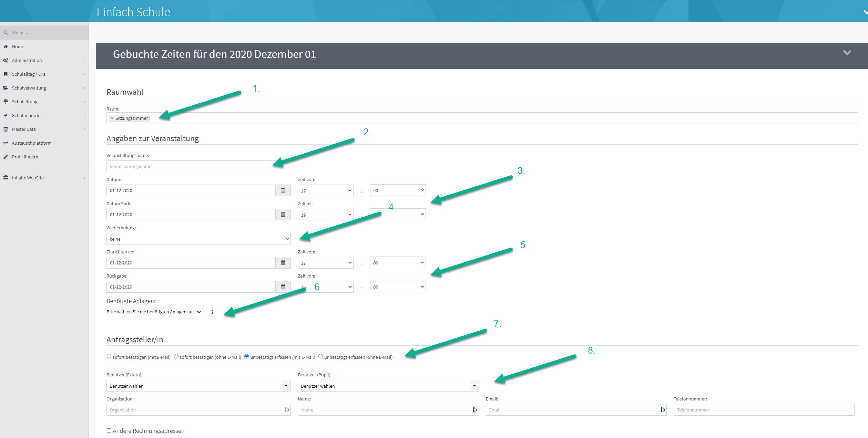This screenshot has height=438, width=868.
Task: Click the Home house icon
Action: (x=6, y=46)
